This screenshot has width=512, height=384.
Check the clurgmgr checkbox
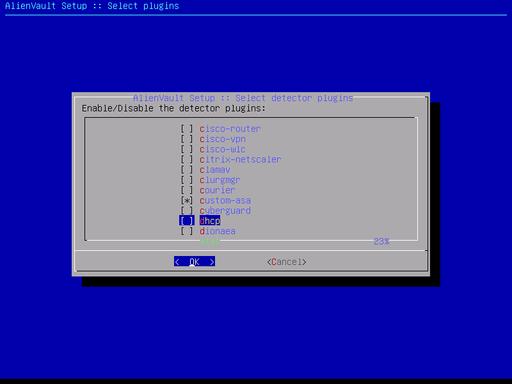pyautogui.click(x=187, y=180)
